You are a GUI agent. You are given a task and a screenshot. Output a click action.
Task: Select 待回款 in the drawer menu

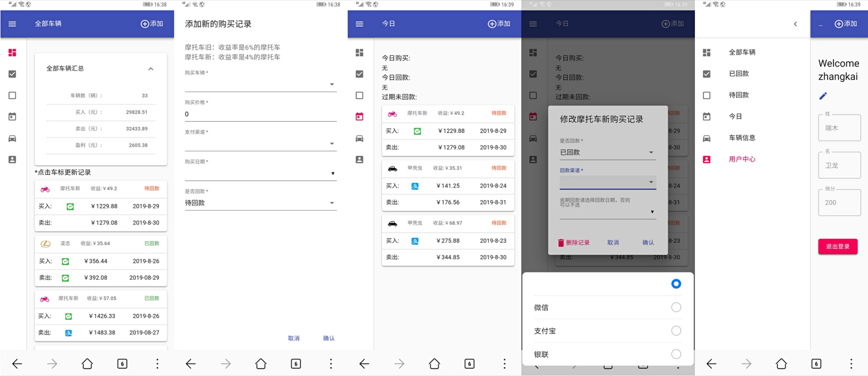pyautogui.click(x=739, y=95)
